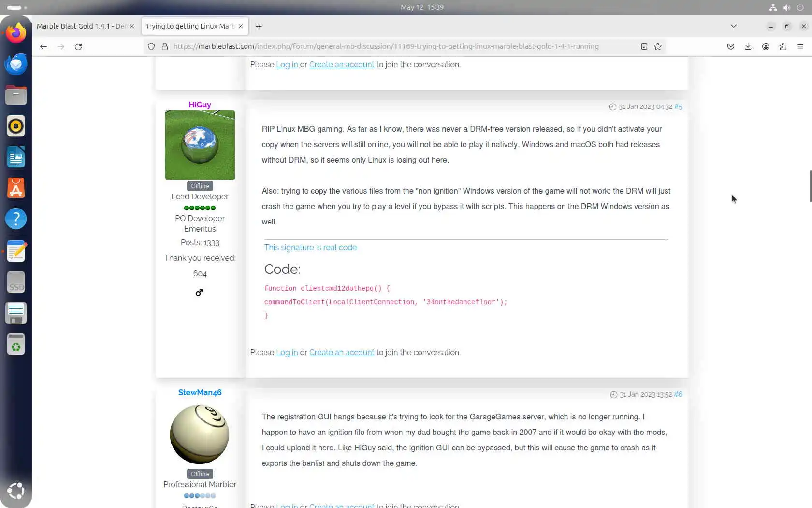Bookmark this page with the star
This screenshot has height=508, width=812.
coord(658,46)
